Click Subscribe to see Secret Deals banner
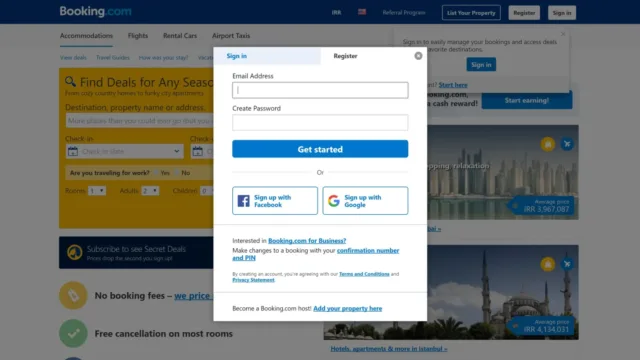The height and width of the screenshot is (360, 640). (x=136, y=252)
